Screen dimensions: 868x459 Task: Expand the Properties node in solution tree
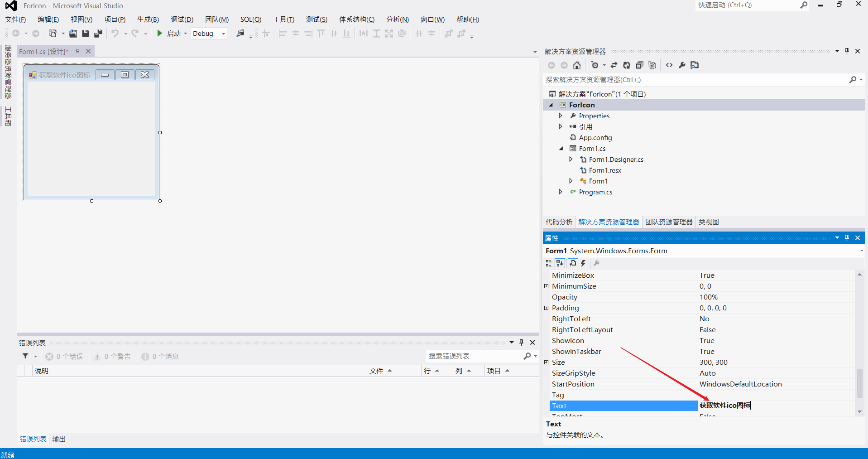[x=561, y=116]
